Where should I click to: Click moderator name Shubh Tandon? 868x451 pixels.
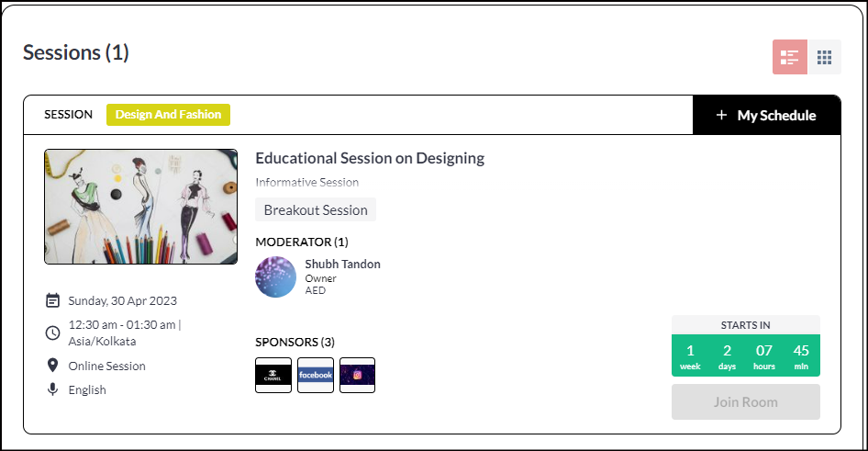[x=342, y=265]
